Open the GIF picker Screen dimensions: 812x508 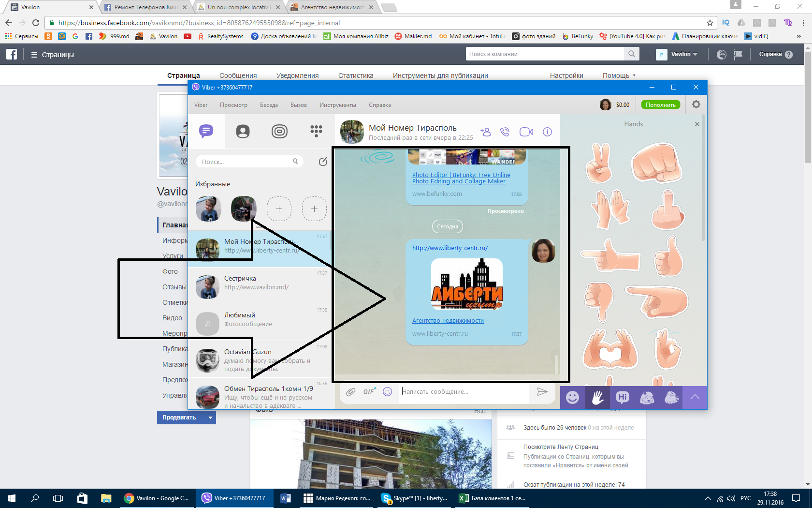coord(369,391)
